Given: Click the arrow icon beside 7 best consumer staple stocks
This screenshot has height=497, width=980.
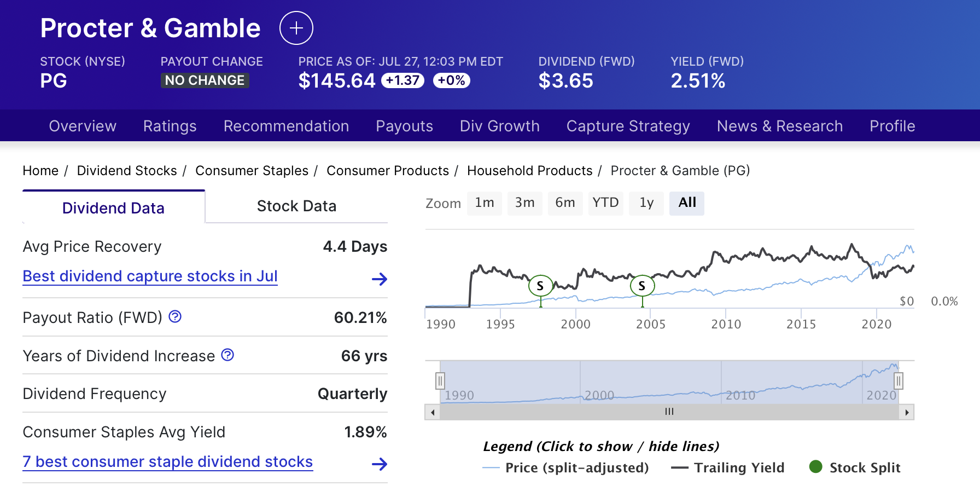Looking at the screenshot, I should [380, 464].
